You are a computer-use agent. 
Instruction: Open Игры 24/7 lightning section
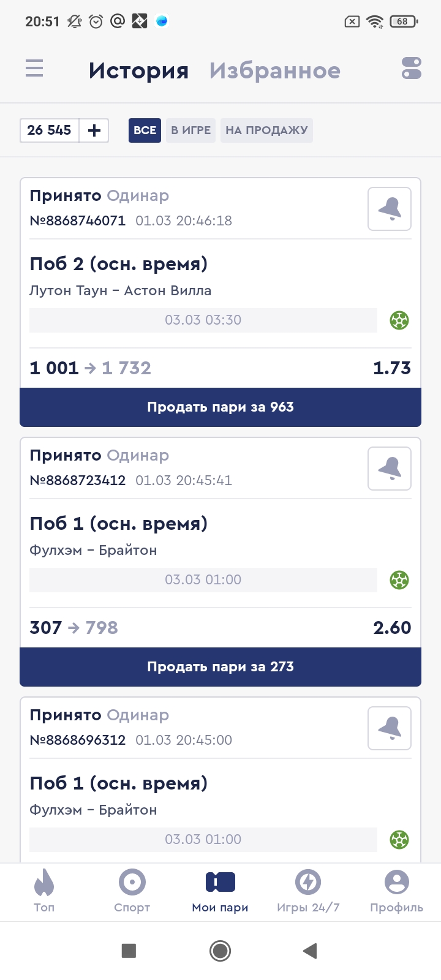[308, 890]
